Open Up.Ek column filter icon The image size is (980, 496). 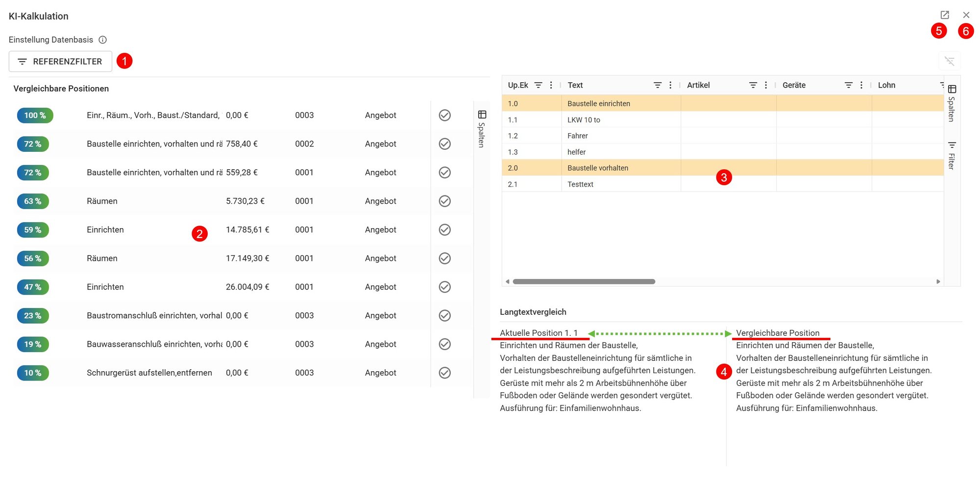pos(538,85)
